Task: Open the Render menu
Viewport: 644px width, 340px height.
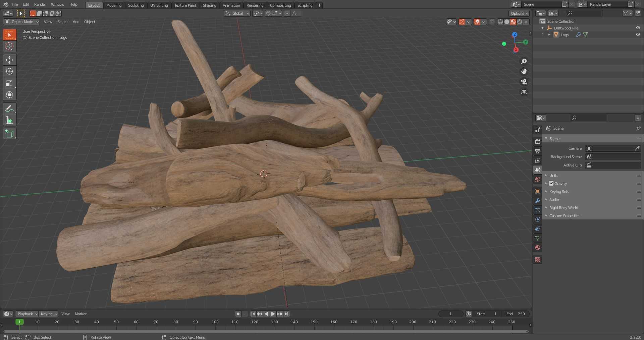Action: tap(40, 4)
